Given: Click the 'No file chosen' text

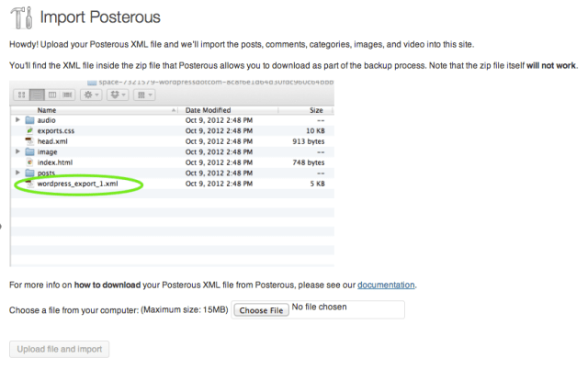Looking at the screenshot, I should pos(319,307).
